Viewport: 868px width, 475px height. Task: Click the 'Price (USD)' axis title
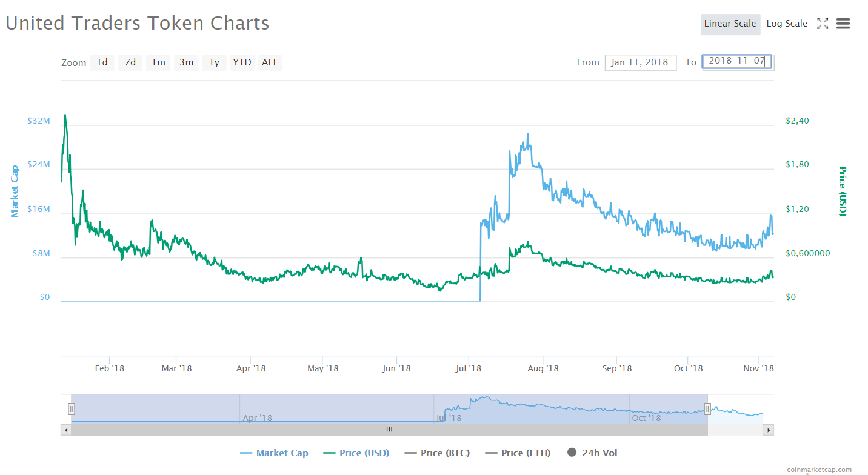click(842, 191)
